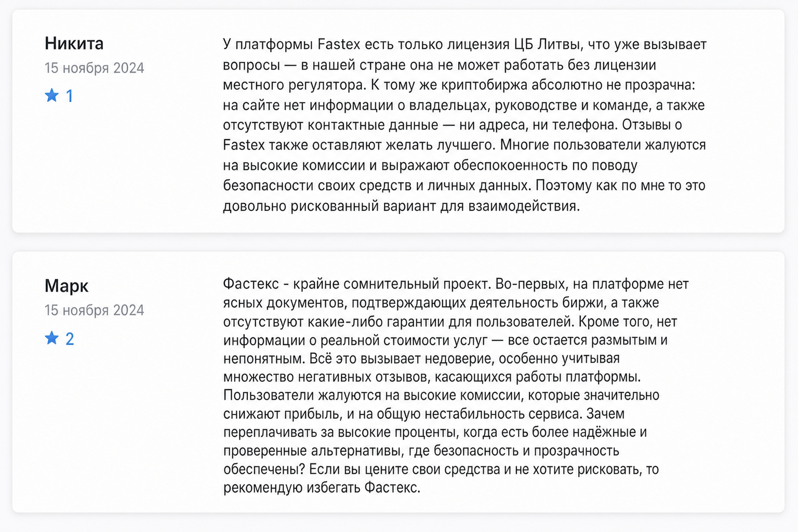The image size is (798, 532).
Task: Click the date under Марк's name
Action: click(x=94, y=310)
